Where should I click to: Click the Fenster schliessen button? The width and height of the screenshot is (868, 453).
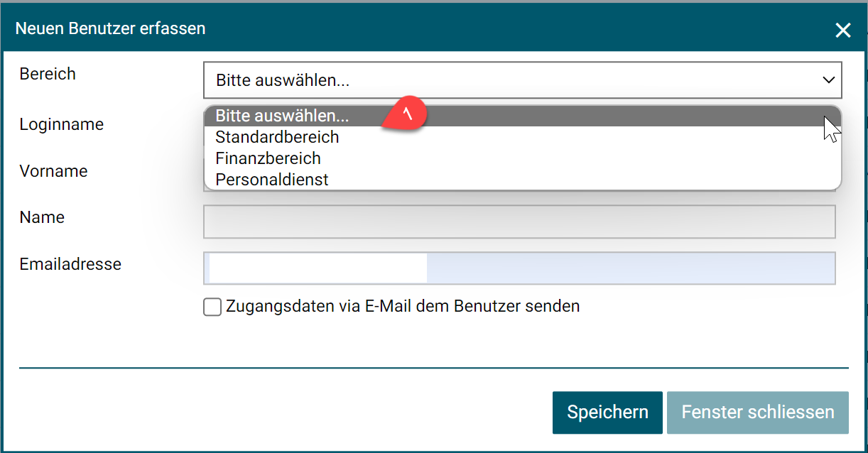757,413
